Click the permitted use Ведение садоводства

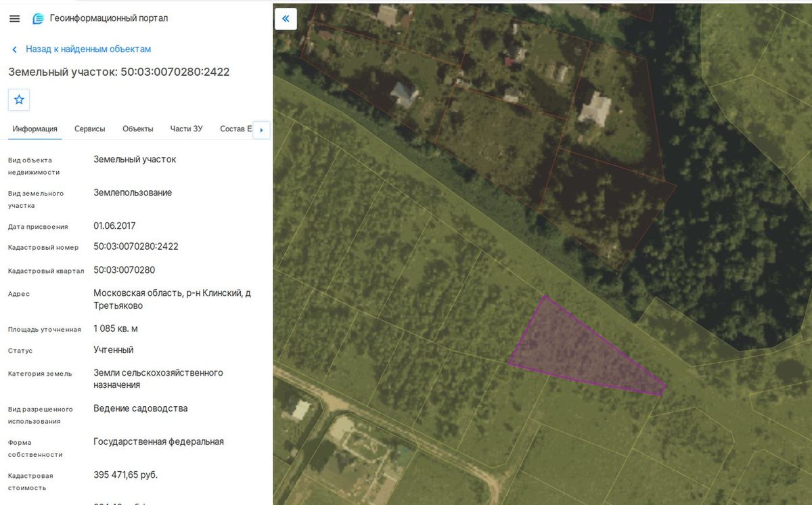[x=141, y=409]
